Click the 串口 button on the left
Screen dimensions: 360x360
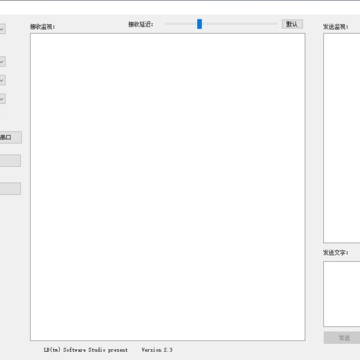coord(11,137)
